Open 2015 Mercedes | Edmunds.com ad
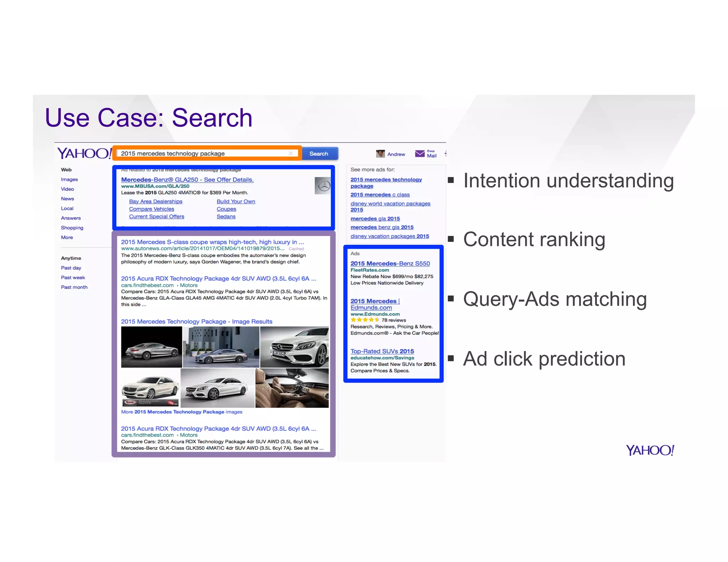728x562 pixels. [375, 304]
